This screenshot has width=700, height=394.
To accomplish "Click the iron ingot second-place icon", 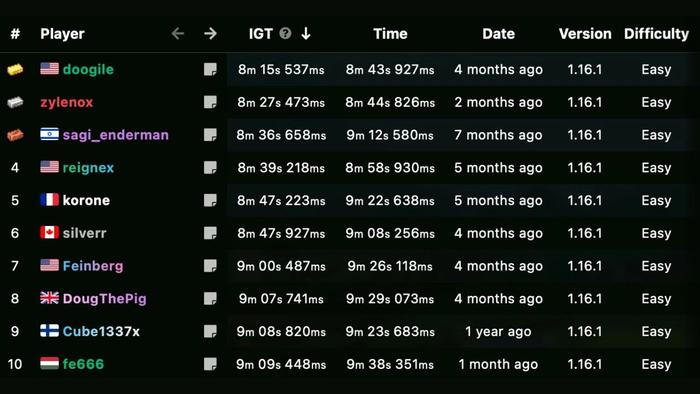I will (x=15, y=102).
